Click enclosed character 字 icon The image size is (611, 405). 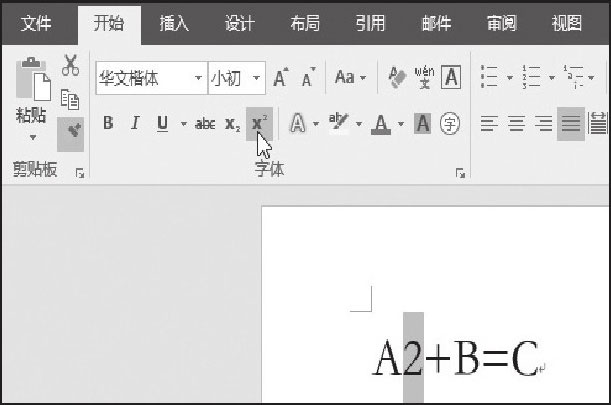(450, 124)
